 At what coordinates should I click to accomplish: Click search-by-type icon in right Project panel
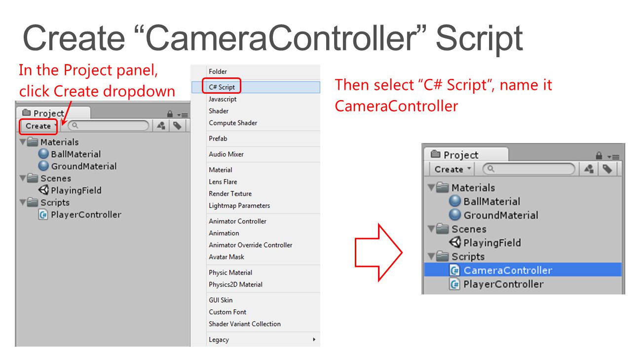[589, 169]
